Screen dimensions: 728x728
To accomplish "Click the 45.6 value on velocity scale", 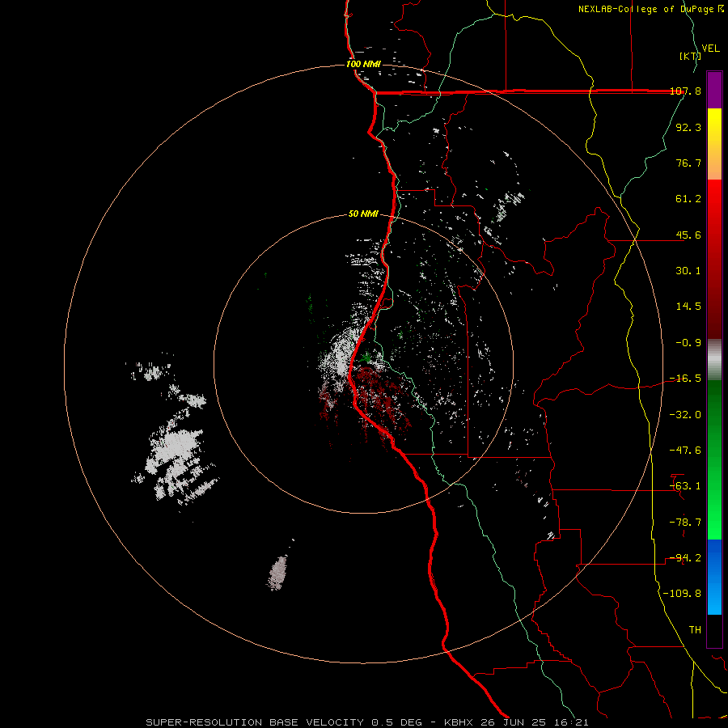I will [688, 235].
